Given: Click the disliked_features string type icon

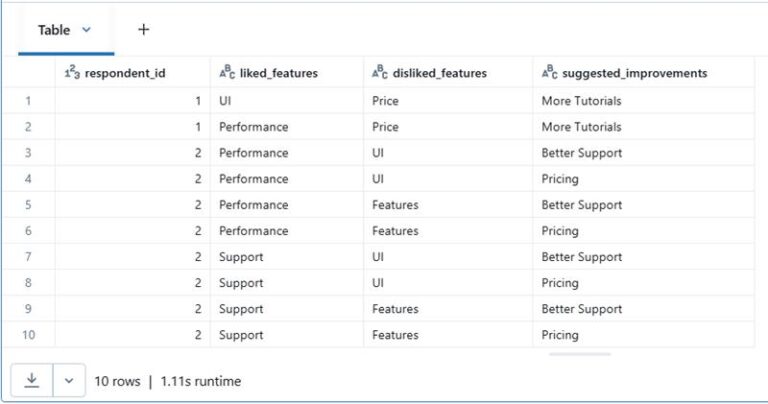Looking at the screenshot, I should [379, 73].
